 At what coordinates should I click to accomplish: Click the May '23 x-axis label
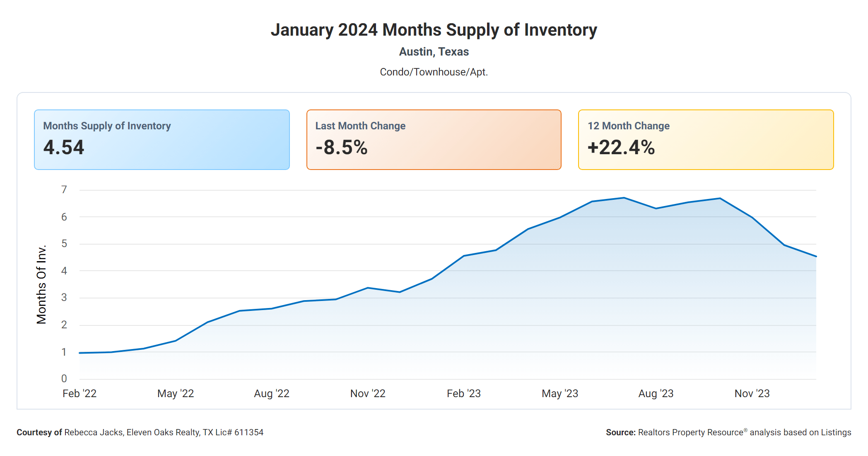[560, 393]
